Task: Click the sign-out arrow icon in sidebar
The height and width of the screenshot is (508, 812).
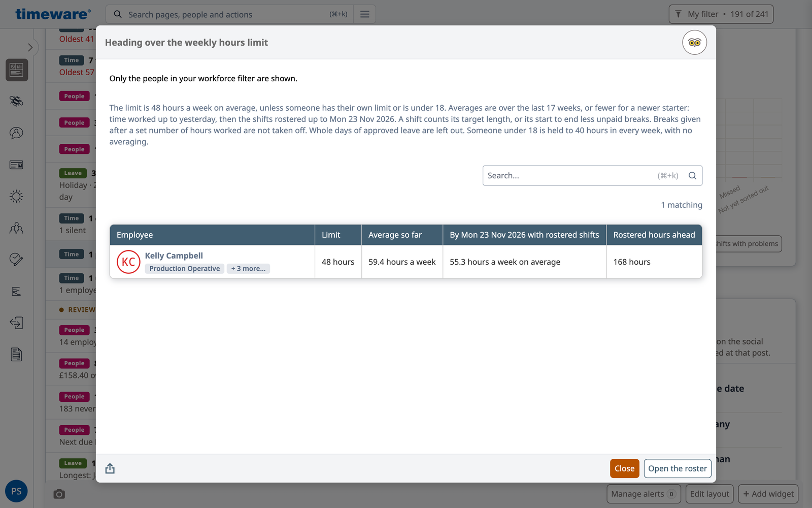Action: coord(17,323)
